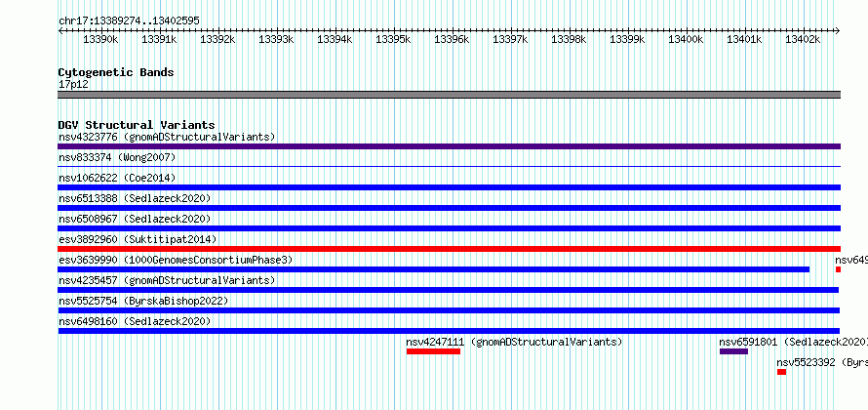Click the 13390k ruler label
The width and height of the screenshot is (868, 410).
coord(100,39)
